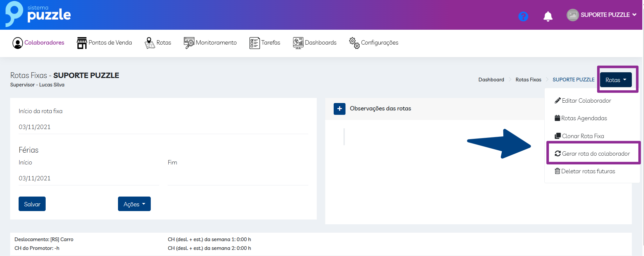Viewport: 644px width, 256px height.
Task: Click the Colaboradores person icon
Action: point(18,43)
